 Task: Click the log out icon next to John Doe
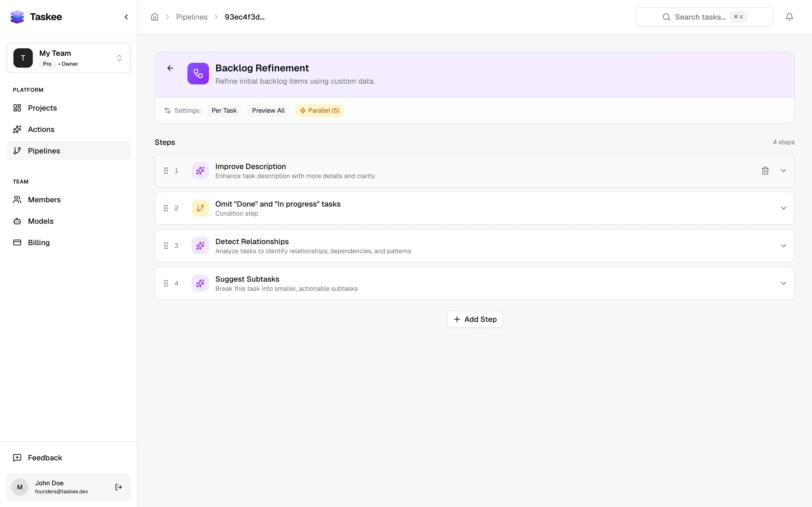[x=118, y=487]
